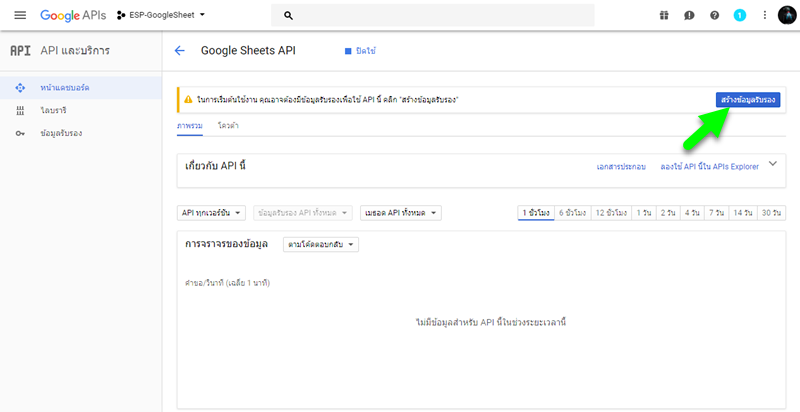Select the 7 วัน time range
800x412 pixels.
pos(717,213)
